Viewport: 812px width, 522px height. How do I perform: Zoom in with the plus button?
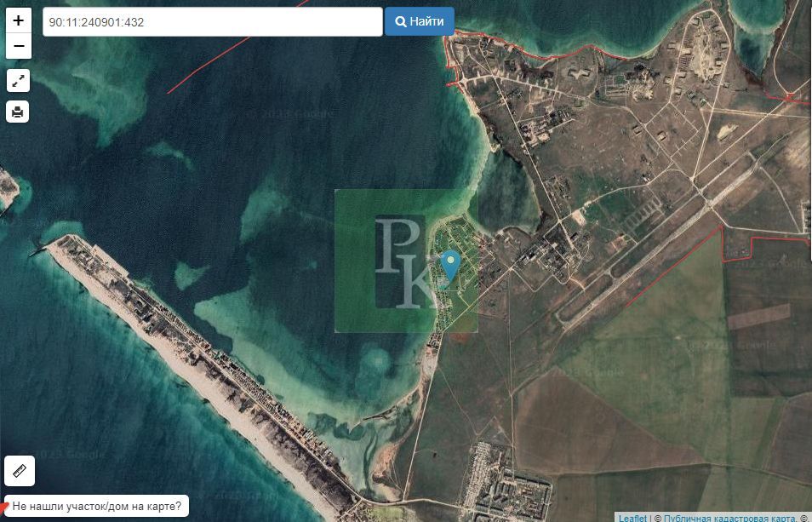coord(19,20)
